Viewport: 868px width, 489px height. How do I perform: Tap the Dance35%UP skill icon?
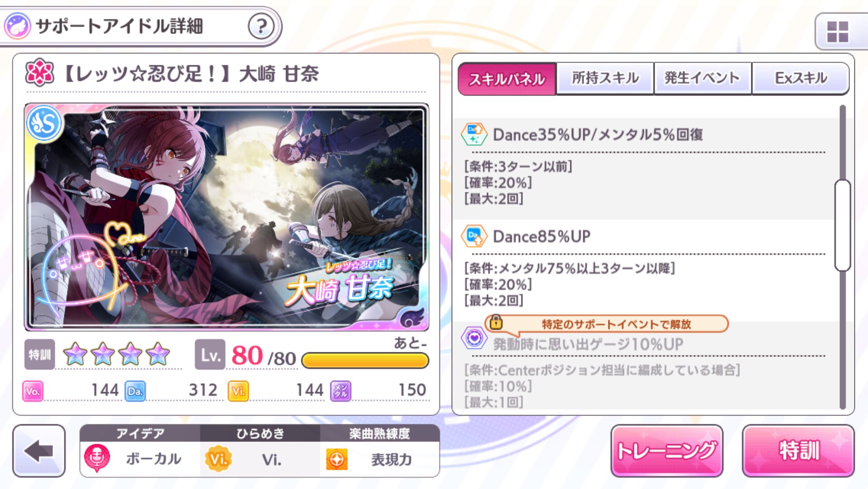[x=474, y=134]
